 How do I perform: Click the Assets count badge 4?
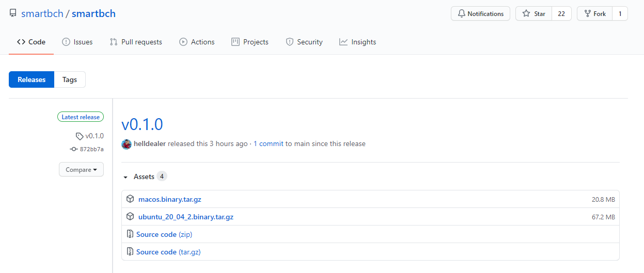(162, 176)
